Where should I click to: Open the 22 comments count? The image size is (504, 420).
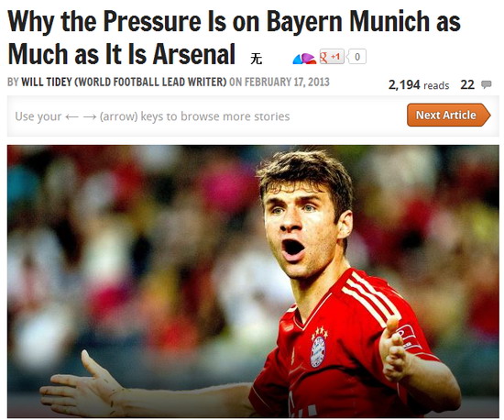coord(467,85)
